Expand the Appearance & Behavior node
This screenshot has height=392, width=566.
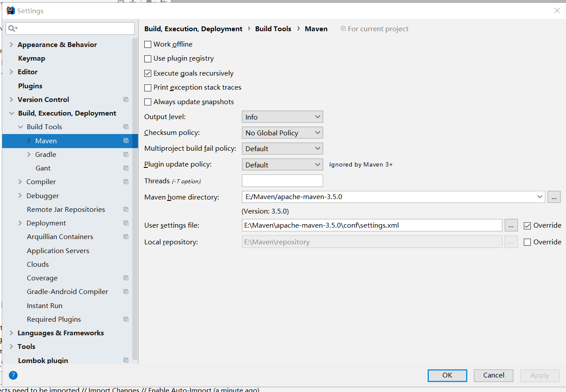11,45
